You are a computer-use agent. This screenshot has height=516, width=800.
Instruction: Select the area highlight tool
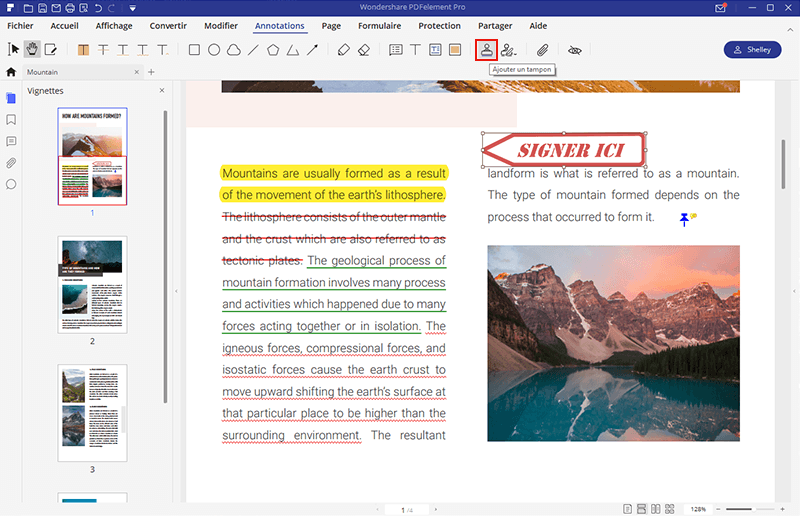pos(455,50)
